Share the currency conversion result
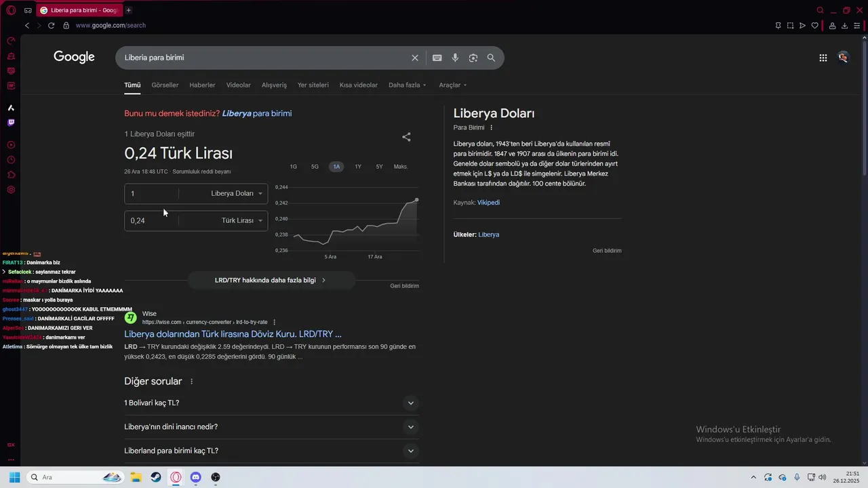 pos(406,137)
